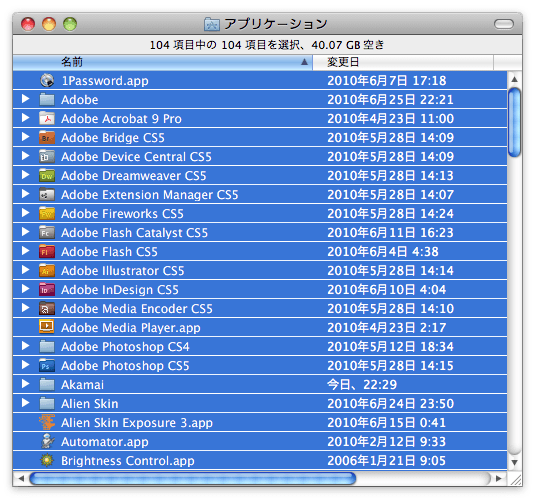
Task: Select the date 2010年6月25日 22:21
Action: pyautogui.click(x=390, y=100)
